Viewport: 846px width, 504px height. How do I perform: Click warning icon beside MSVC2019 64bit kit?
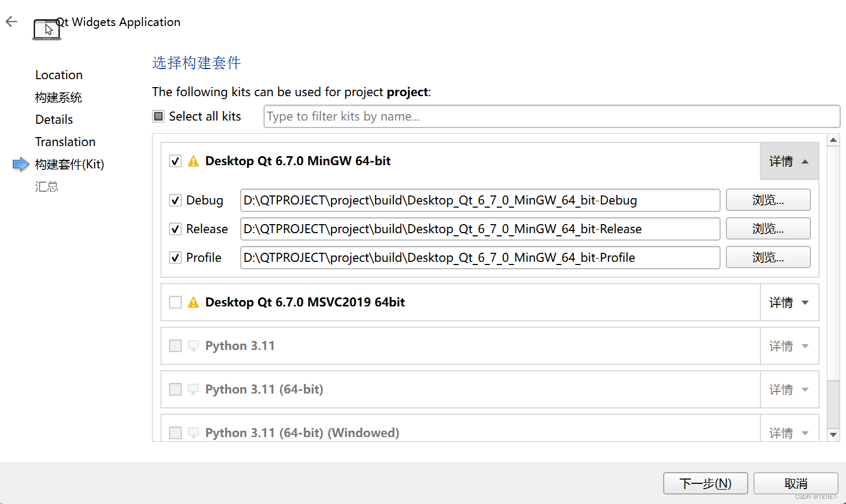pos(193,302)
